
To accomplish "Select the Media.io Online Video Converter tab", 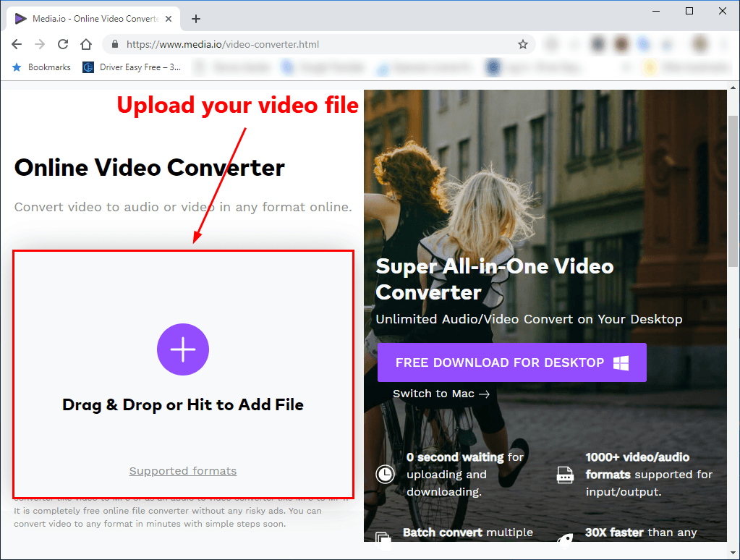I will [93, 19].
